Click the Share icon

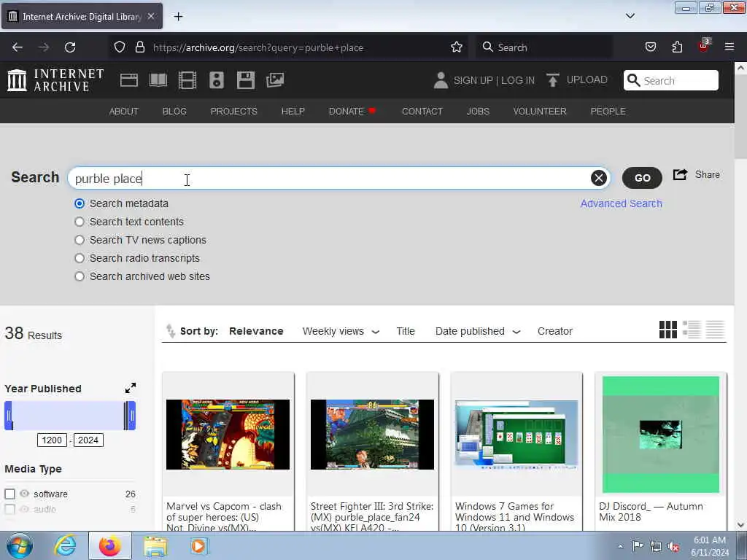point(681,175)
